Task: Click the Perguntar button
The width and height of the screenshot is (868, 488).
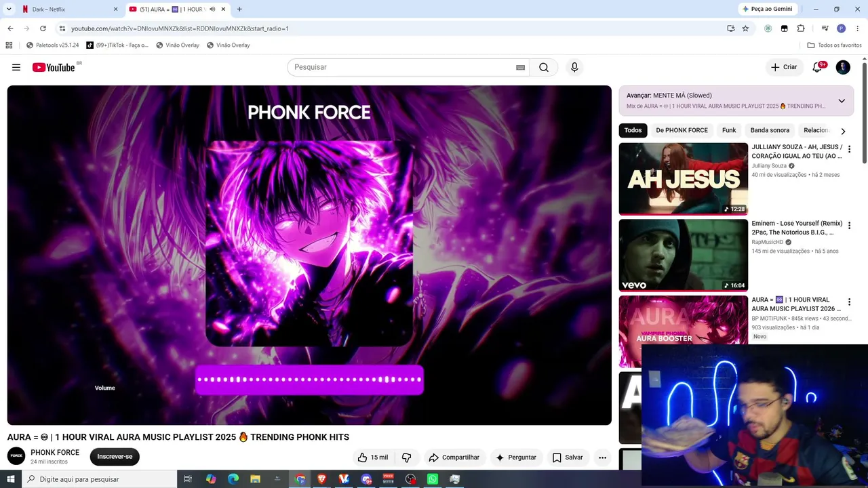Action: pos(516,457)
